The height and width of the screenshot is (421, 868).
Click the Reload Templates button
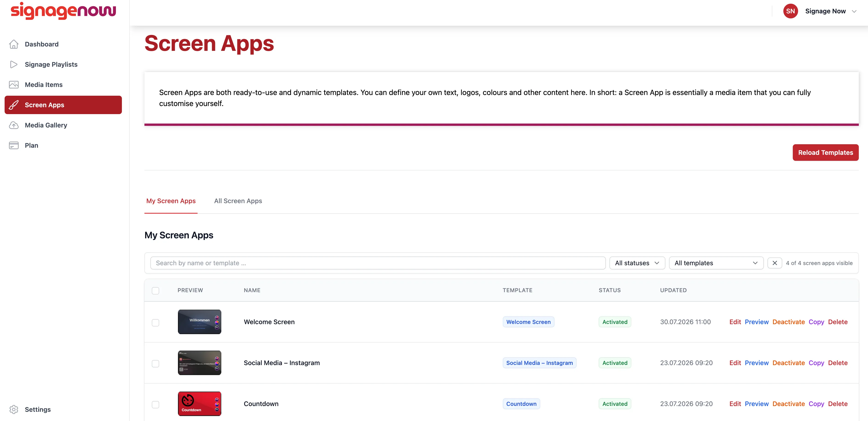[825, 153]
